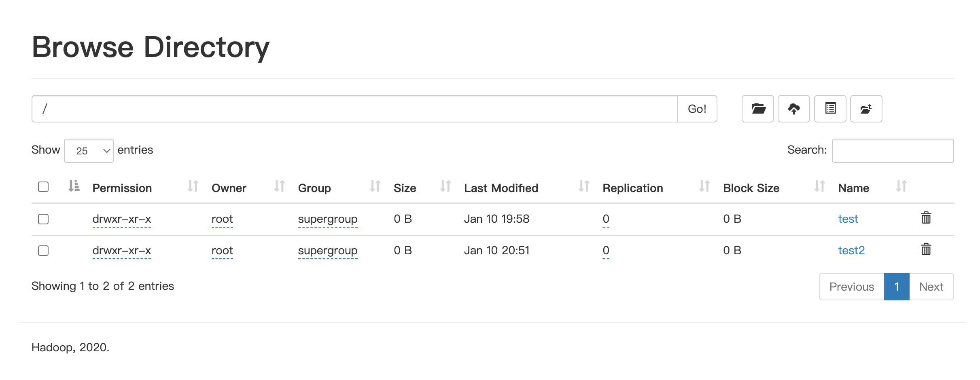Sort by the Name column arrows

click(901, 186)
